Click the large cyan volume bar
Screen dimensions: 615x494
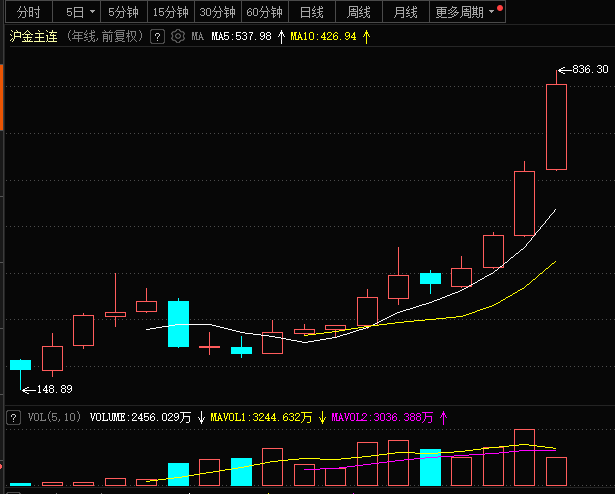(x=430, y=467)
